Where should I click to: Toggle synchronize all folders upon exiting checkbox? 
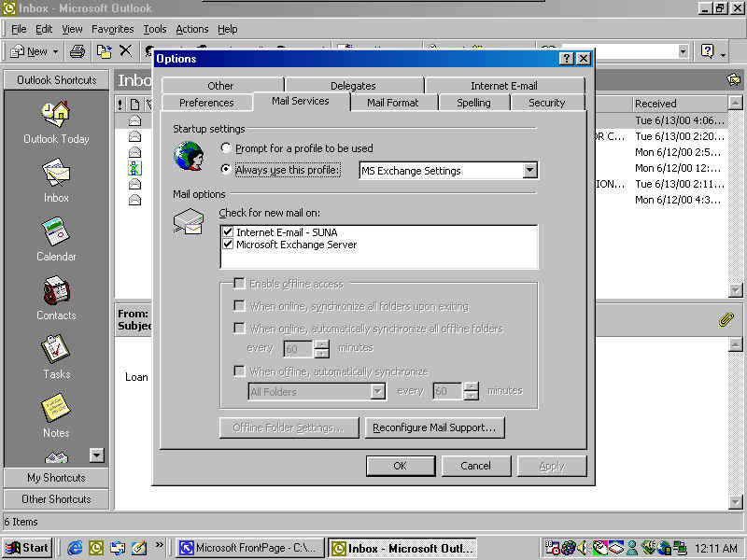[239, 306]
